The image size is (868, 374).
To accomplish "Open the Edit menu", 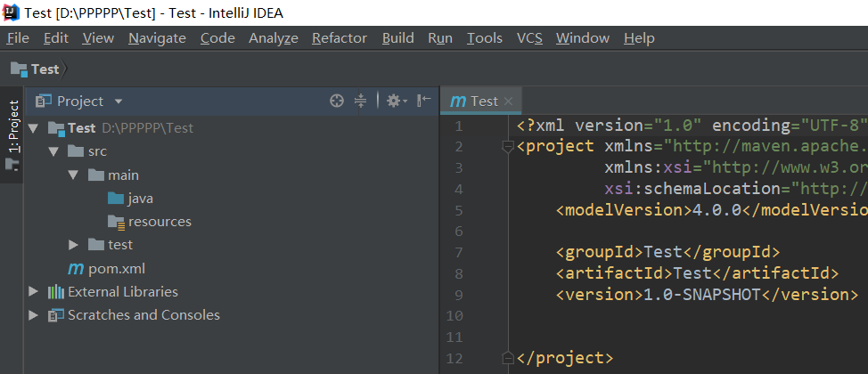I will pyautogui.click(x=56, y=38).
